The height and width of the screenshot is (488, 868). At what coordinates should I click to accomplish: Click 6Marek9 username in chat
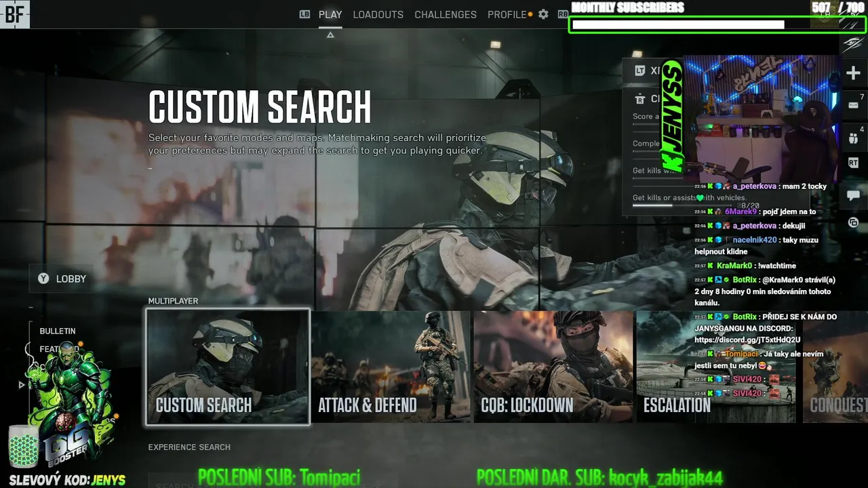click(741, 211)
